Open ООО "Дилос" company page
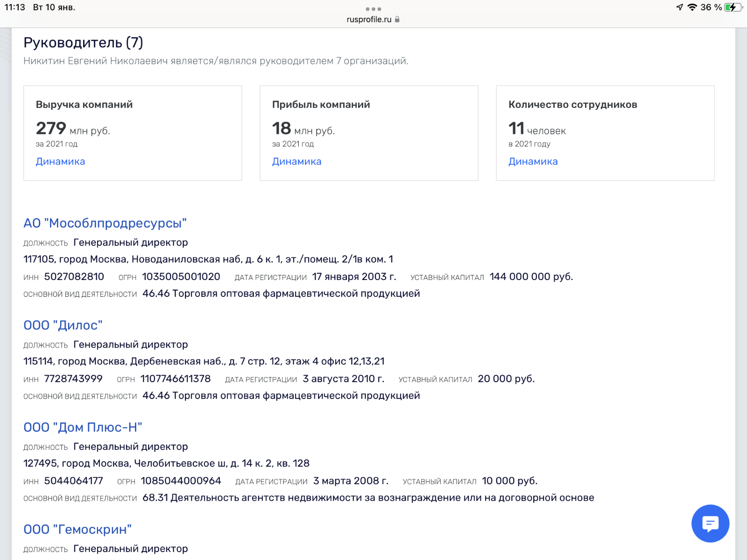 [x=63, y=325]
